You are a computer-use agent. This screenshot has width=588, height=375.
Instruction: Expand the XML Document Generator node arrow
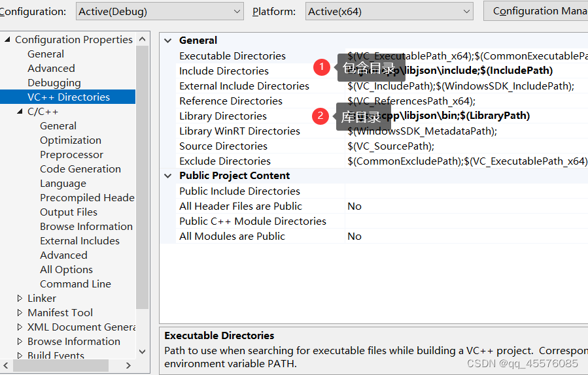pos(20,327)
